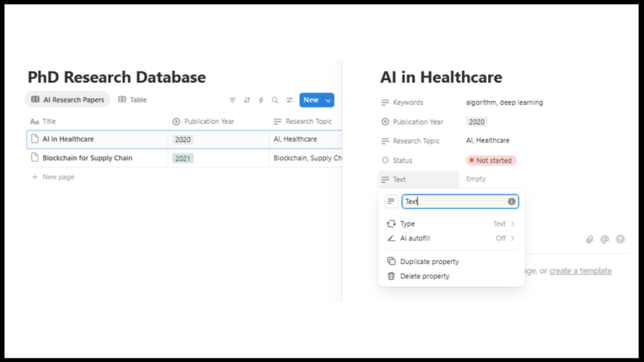
Task: Expand the dropdown arrow next to New
Action: click(328, 100)
